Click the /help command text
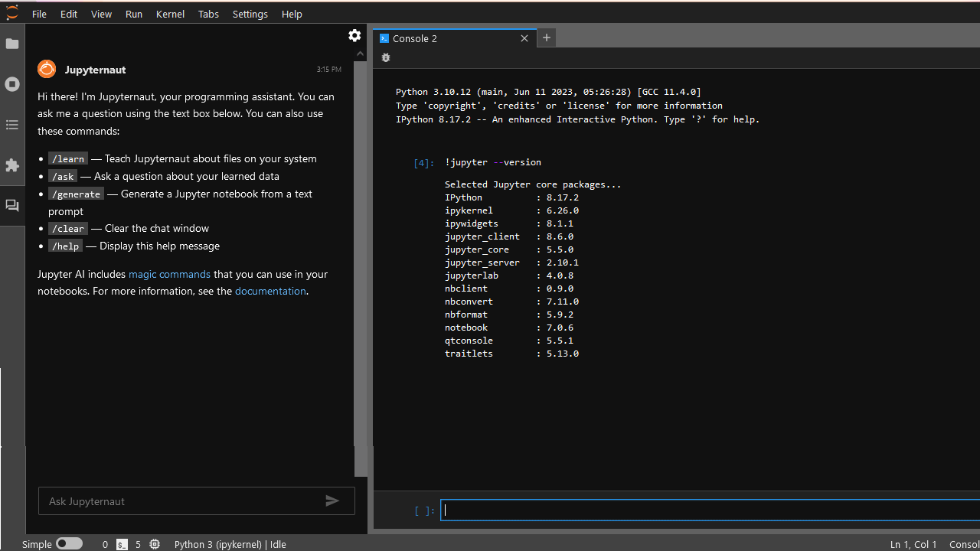Image resolution: width=980 pixels, height=551 pixels. (65, 246)
